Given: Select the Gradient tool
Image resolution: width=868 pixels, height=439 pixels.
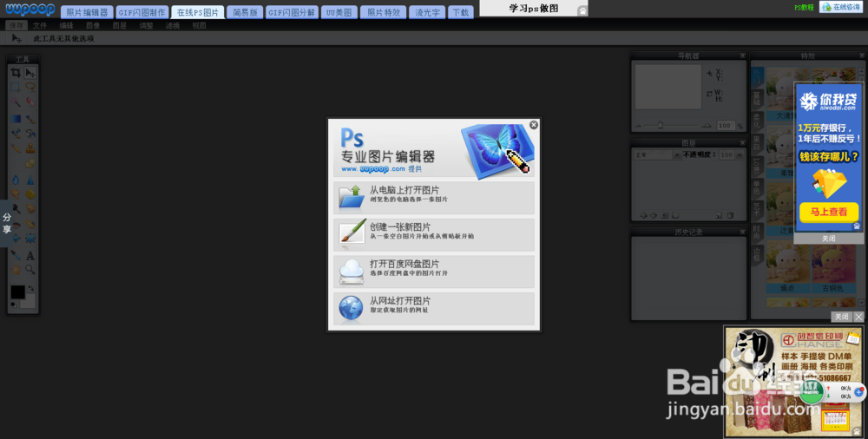Looking at the screenshot, I should (16, 119).
